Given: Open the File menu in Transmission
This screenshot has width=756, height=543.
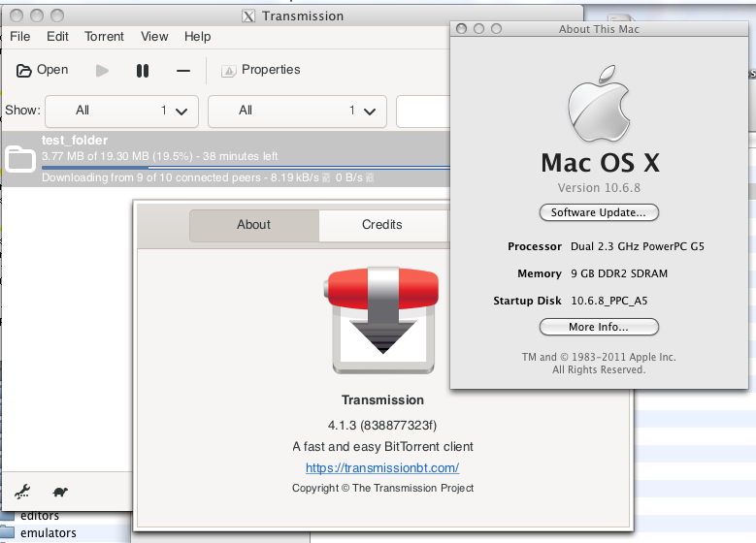Looking at the screenshot, I should (x=19, y=37).
